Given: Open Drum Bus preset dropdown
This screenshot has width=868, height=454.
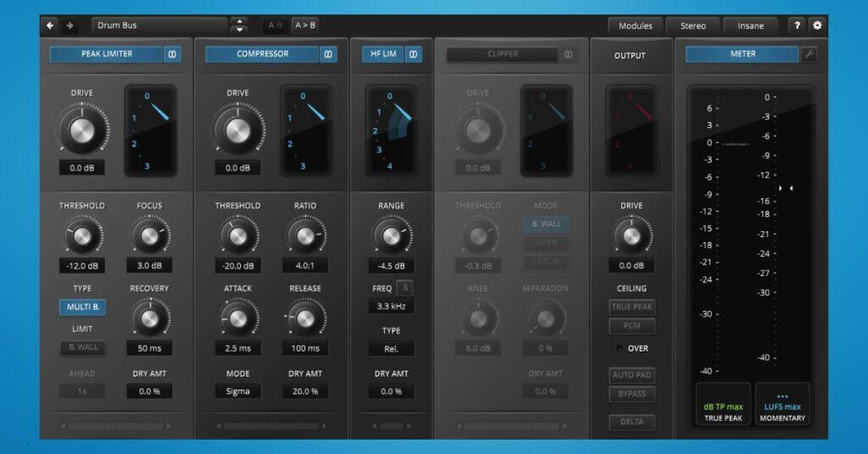Looking at the screenshot, I should point(159,25).
